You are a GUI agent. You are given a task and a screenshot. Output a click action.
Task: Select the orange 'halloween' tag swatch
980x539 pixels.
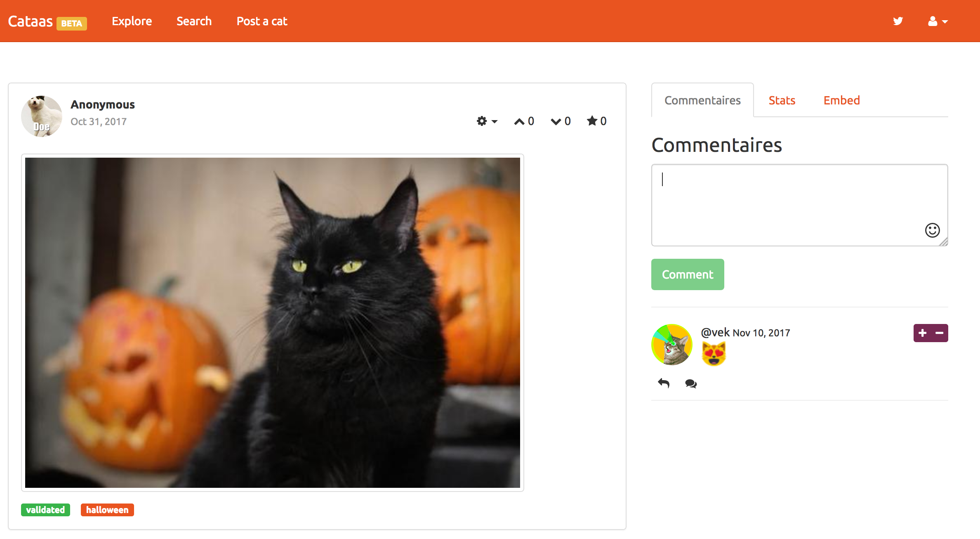[107, 510]
